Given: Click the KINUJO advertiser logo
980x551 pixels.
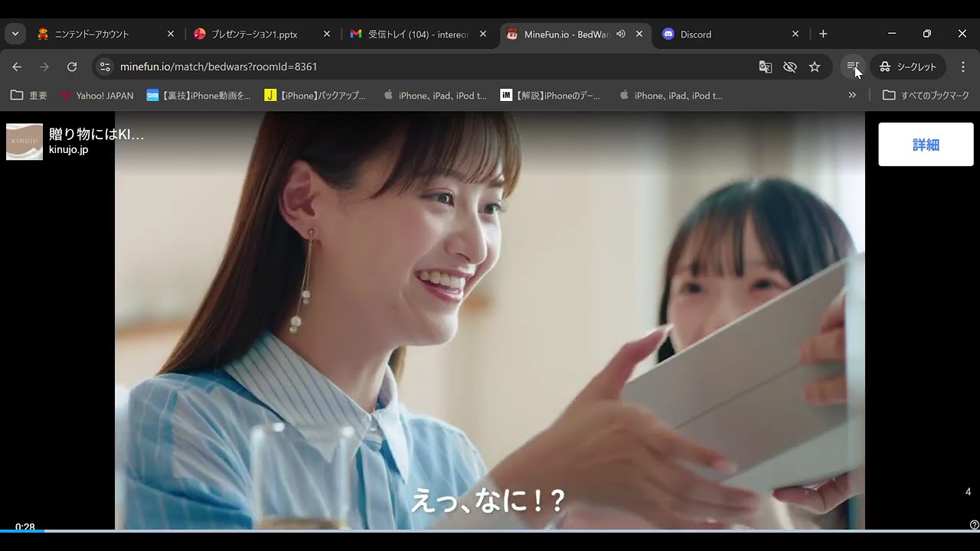Looking at the screenshot, I should [x=24, y=142].
